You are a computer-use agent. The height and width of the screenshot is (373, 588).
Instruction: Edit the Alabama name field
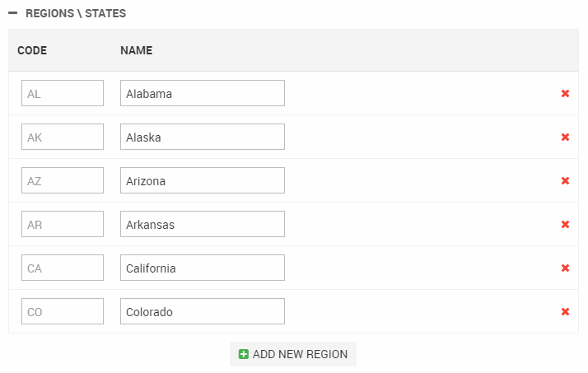(x=203, y=94)
